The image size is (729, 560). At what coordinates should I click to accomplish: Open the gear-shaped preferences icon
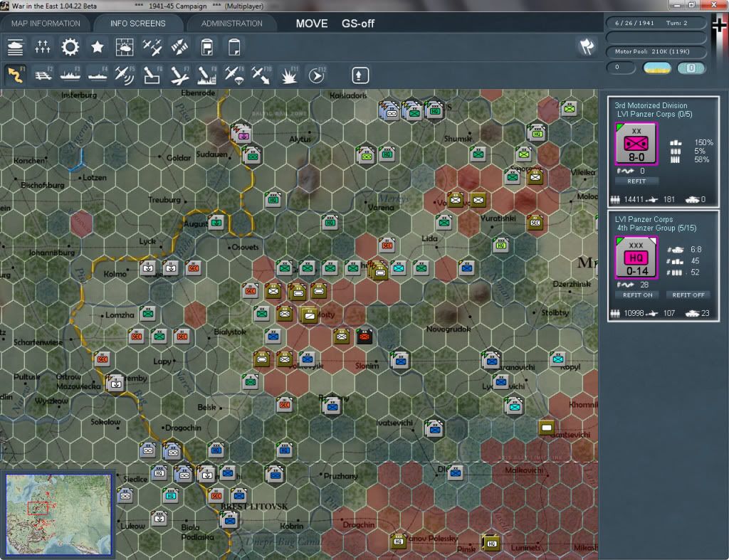[x=70, y=47]
